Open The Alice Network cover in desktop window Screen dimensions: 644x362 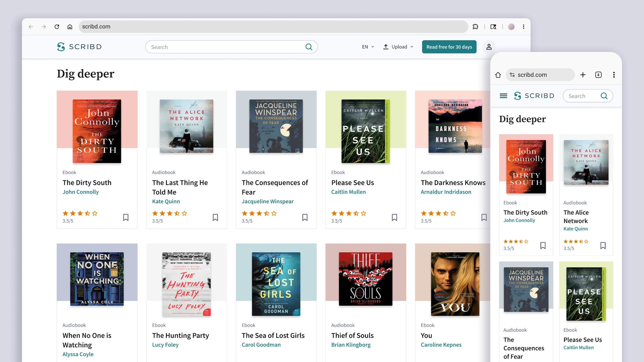[186, 126]
